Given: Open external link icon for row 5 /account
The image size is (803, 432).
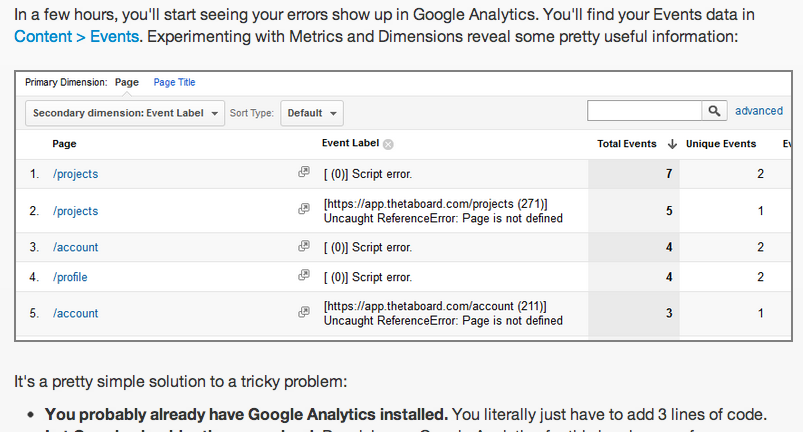Looking at the screenshot, I should click(304, 312).
